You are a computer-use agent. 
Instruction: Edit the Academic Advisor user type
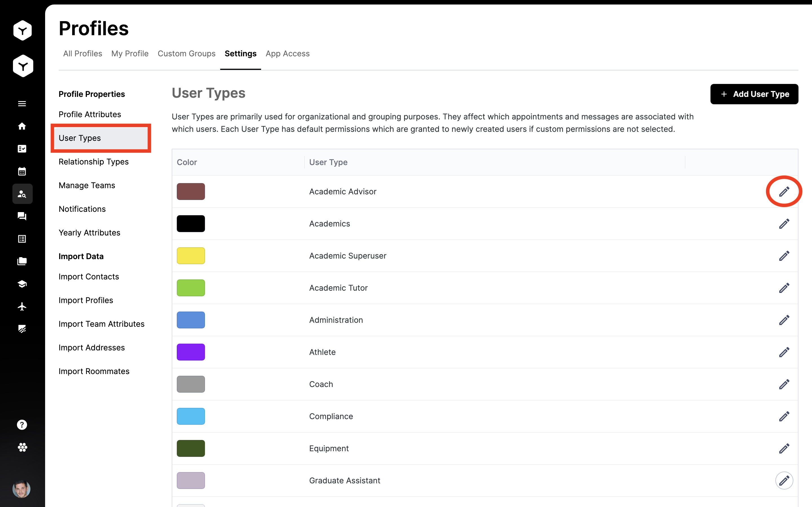pyautogui.click(x=784, y=192)
